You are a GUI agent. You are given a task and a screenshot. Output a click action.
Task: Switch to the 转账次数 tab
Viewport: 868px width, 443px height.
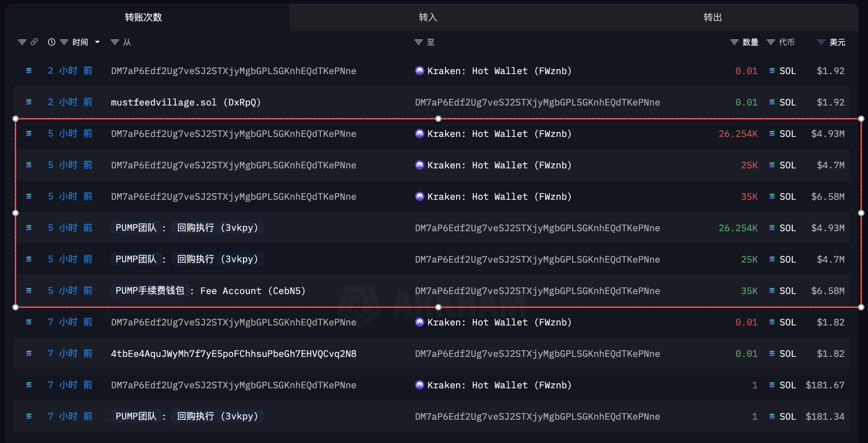click(x=143, y=17)
